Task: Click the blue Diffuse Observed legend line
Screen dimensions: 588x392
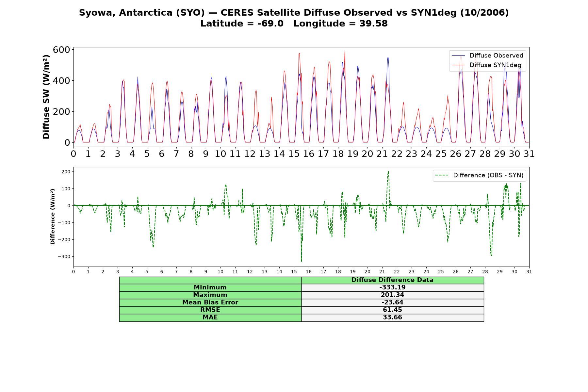Action: click(458, 56)
